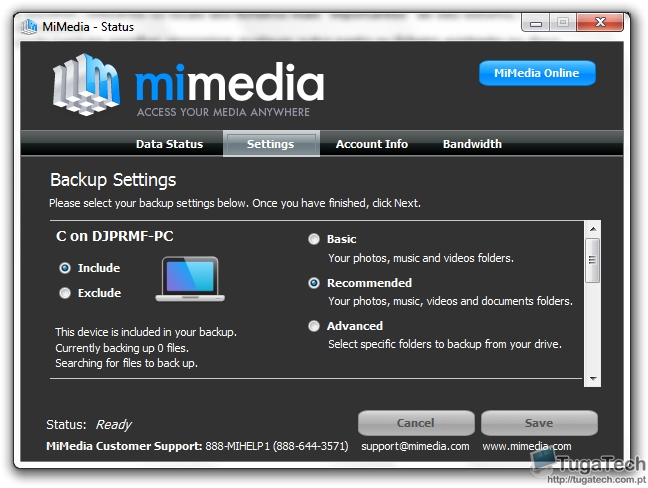
Task: Switch to the Settings tab
Action: click(x=271, y=144)
